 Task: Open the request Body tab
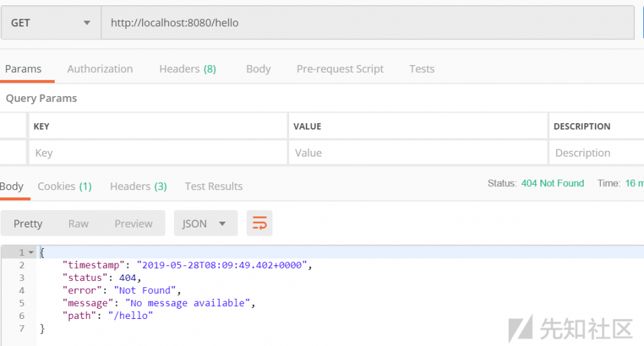click(258, 69)
